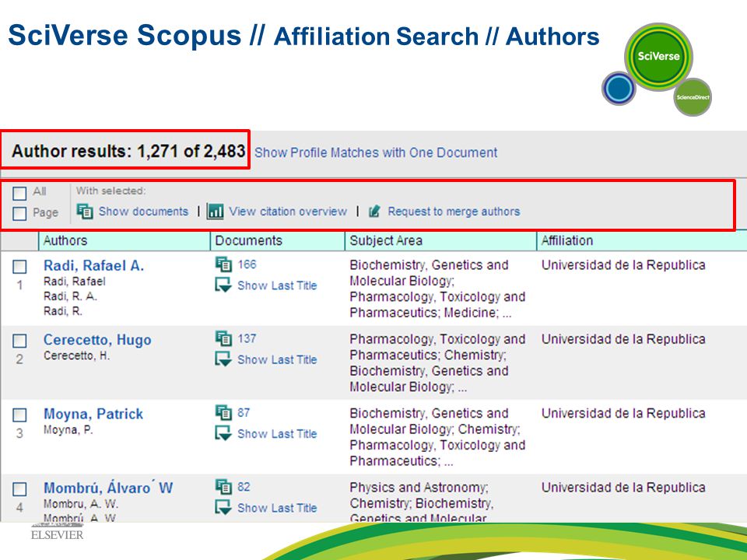Click Show Last Title link for Radi, Rafael A.
The width and height of the screenshot is (747, 560).
coord(277,285)
